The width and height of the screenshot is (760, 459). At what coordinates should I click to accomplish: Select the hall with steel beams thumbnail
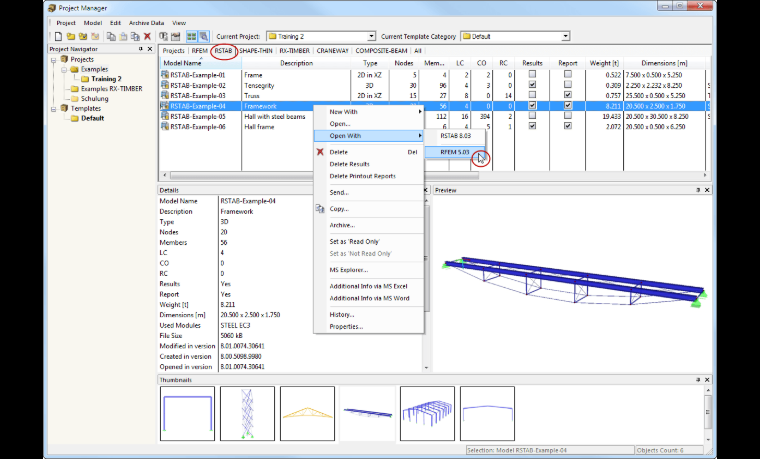(x=427, y=413)
